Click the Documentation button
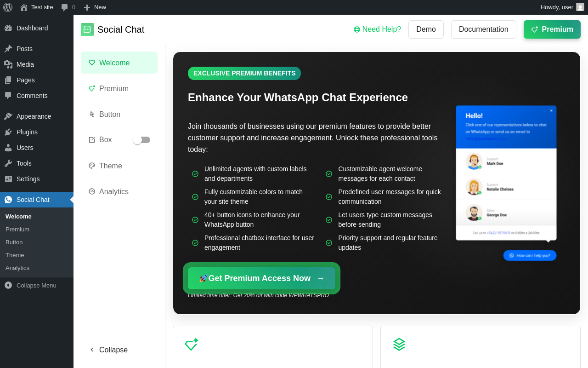This screenshot has height=368, width=588. click(x=483, y=29)
